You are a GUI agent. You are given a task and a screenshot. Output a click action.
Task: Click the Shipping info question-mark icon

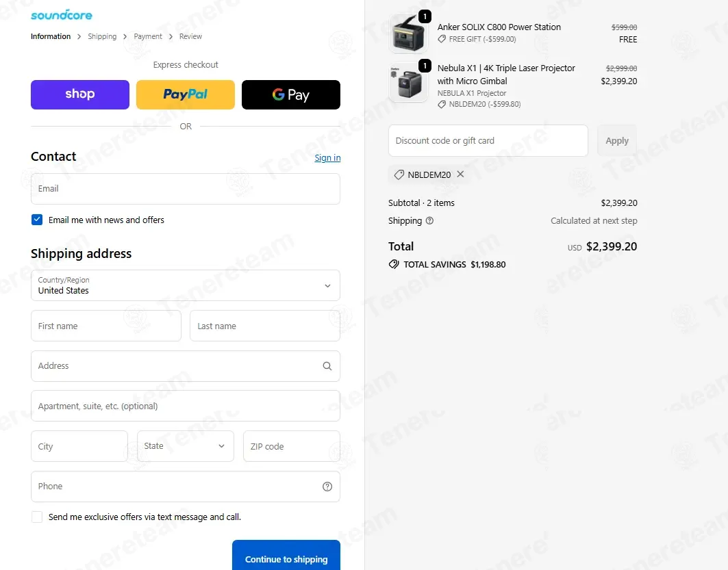[429, 221]
